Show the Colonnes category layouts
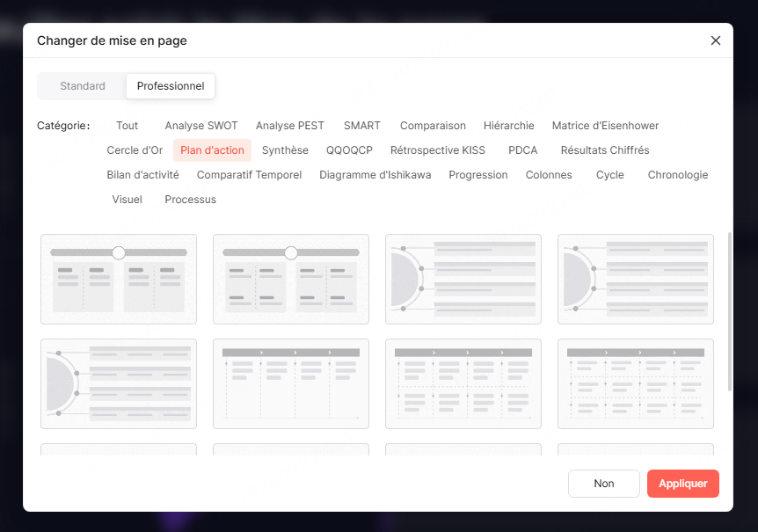The image size is (758, 532). click(x=550, y=175)
